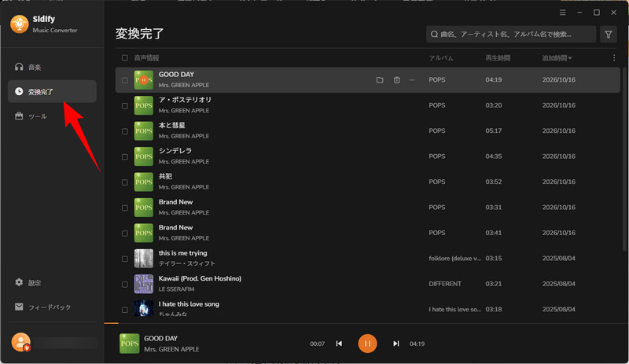Pause GOOD DAY from its row thumbnail
This screenshot has height=364, width=629.
coord(144,80)
